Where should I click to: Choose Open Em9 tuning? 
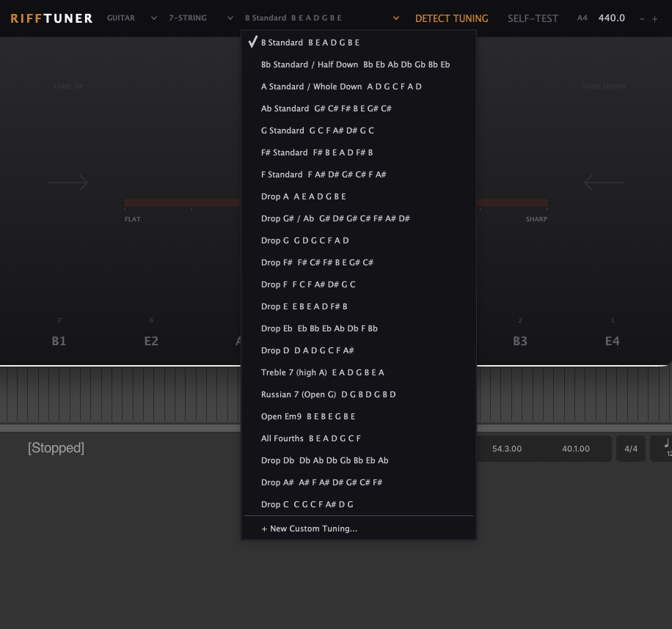pos(358,416)
